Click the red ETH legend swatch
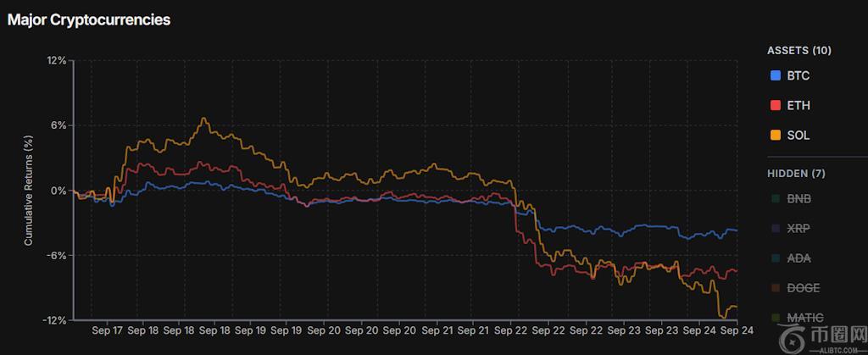The width and height of the screenshot is (868, 355). [x=775, y=106]
